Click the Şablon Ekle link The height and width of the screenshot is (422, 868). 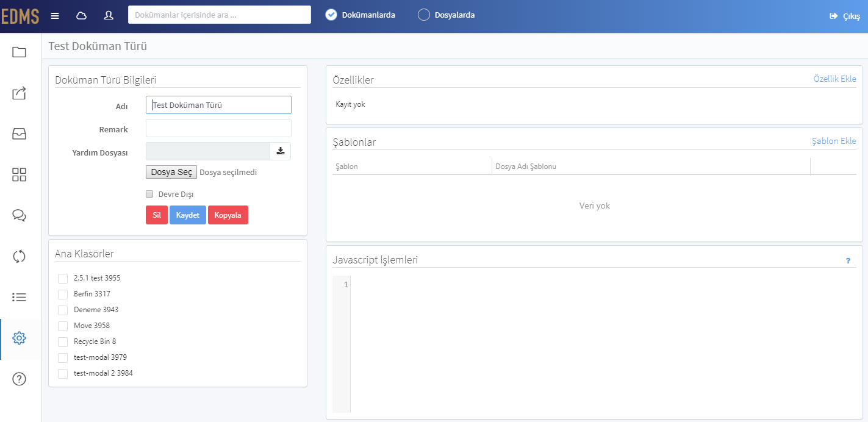coord(834,141)
